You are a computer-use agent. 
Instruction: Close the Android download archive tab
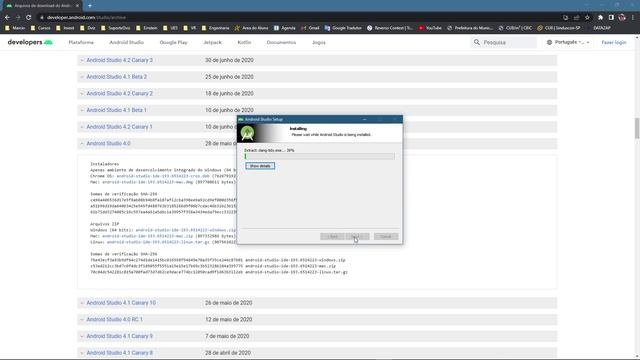77,6
